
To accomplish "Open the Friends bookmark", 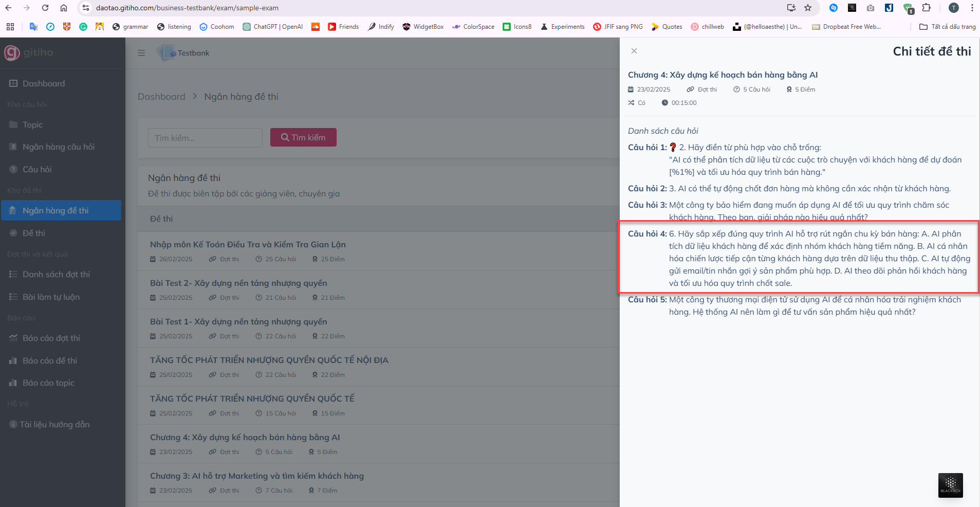I will click(x=343, y=27).
